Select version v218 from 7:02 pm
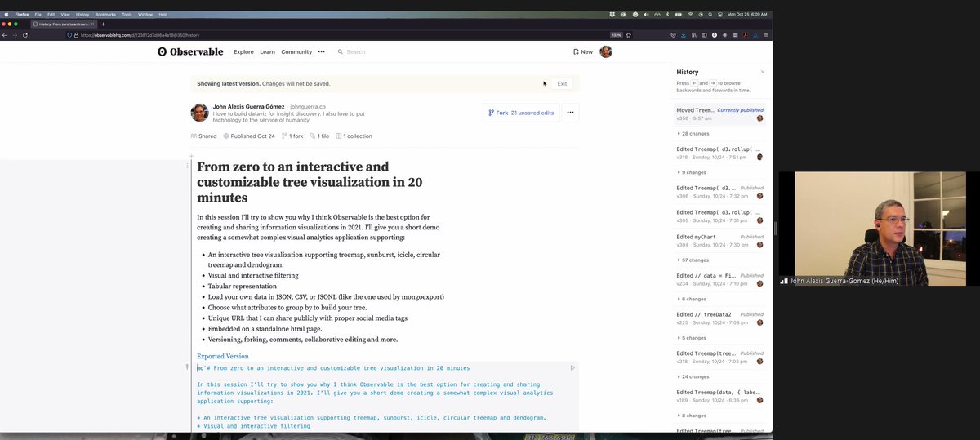The image size is (980, 440). (x=720, y=358)
